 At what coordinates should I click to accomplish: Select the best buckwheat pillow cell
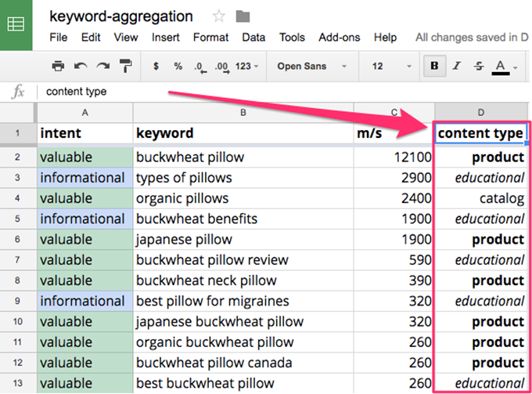[243, 383]
